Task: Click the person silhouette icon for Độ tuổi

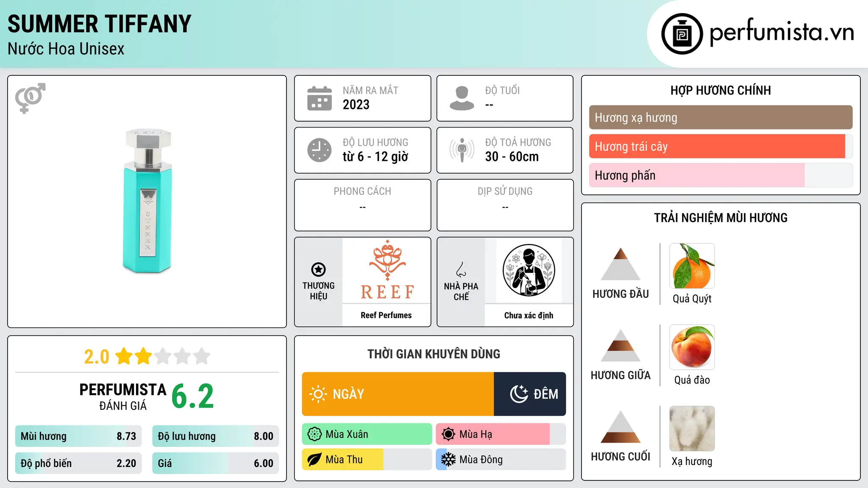Action: pos(462,98)
